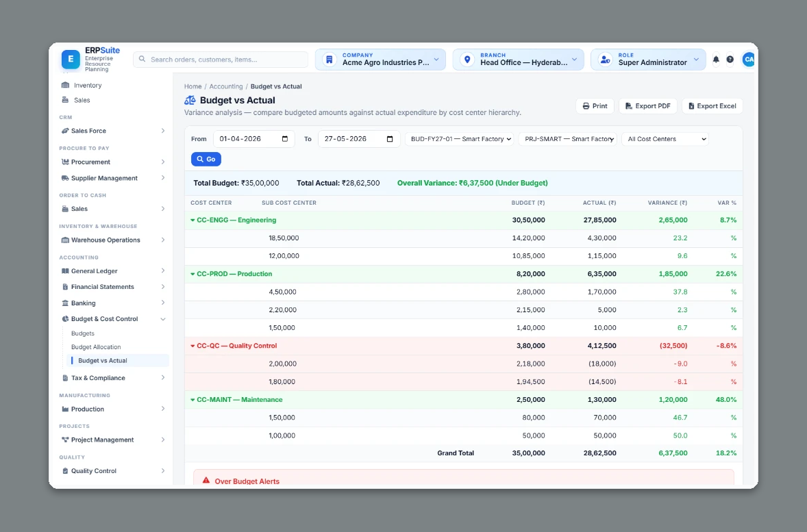Click the Tax & Compliance icon

click(65, 378)
